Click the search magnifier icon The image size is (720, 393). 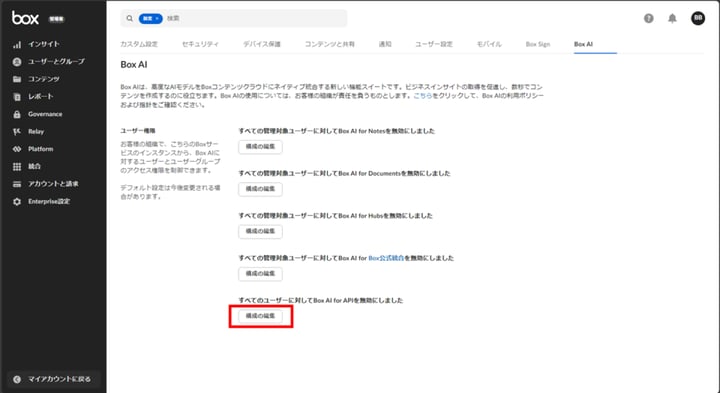(129, 18)
